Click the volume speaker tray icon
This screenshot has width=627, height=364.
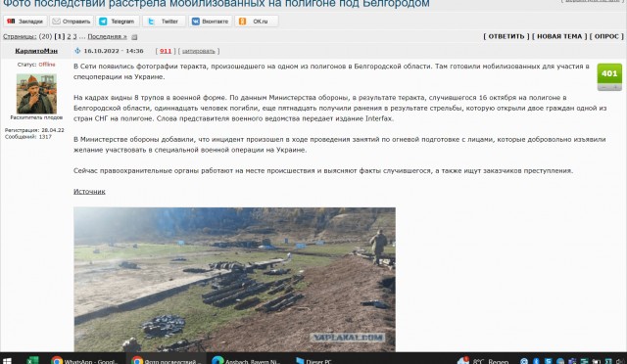point(620,361)
